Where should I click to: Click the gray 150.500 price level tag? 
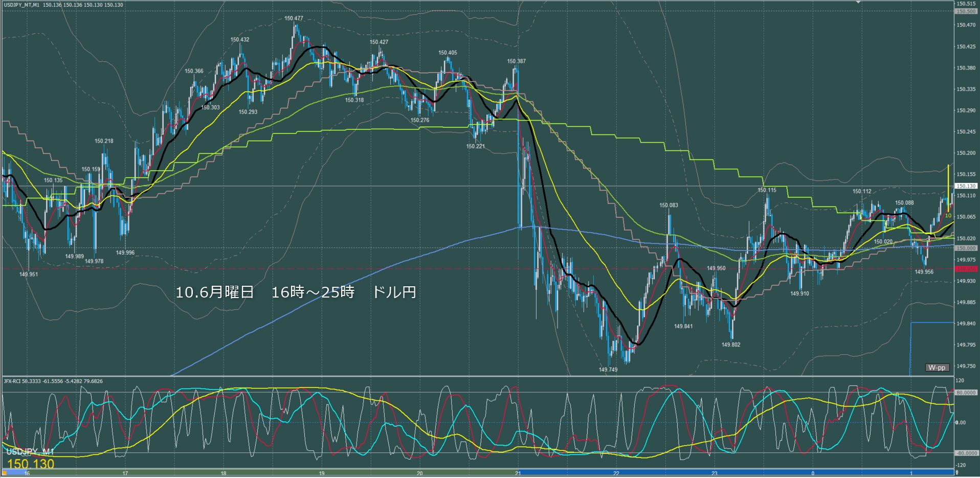[x=966, y=11]
